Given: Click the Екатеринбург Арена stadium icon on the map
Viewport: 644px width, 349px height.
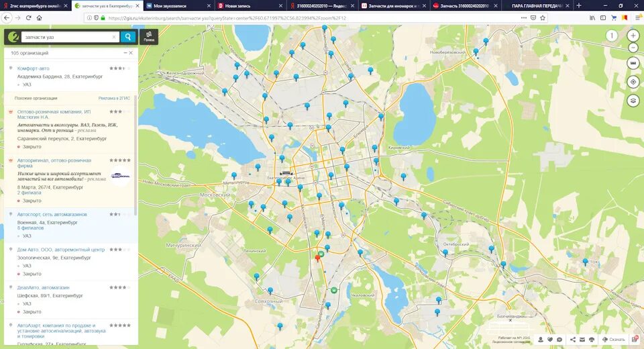Looking at the screenshot, I should pos(286,173).
